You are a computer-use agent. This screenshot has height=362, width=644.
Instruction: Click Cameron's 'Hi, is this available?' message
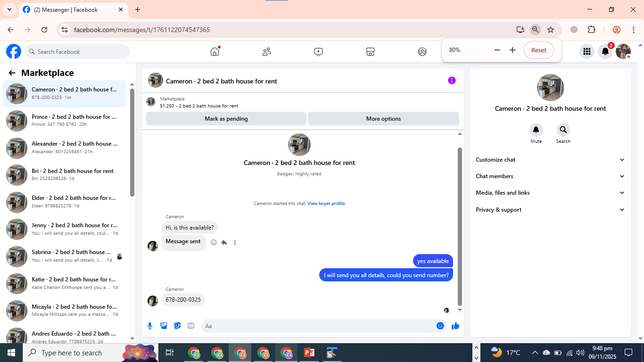pyautogui.click(x=190, y=228)
